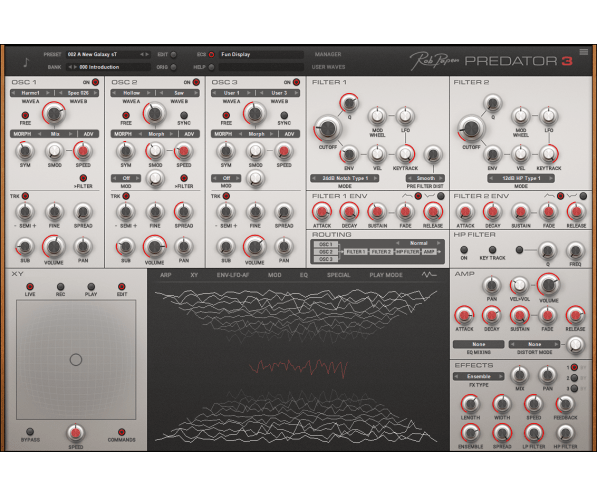Select the oscilloscope waveform tab icon
597x497 pixels.
[429, 275]
